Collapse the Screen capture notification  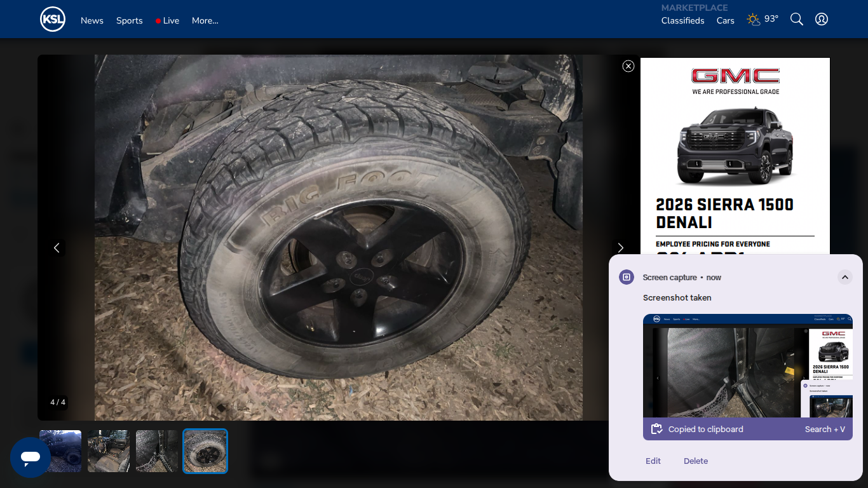coord(844,277)
